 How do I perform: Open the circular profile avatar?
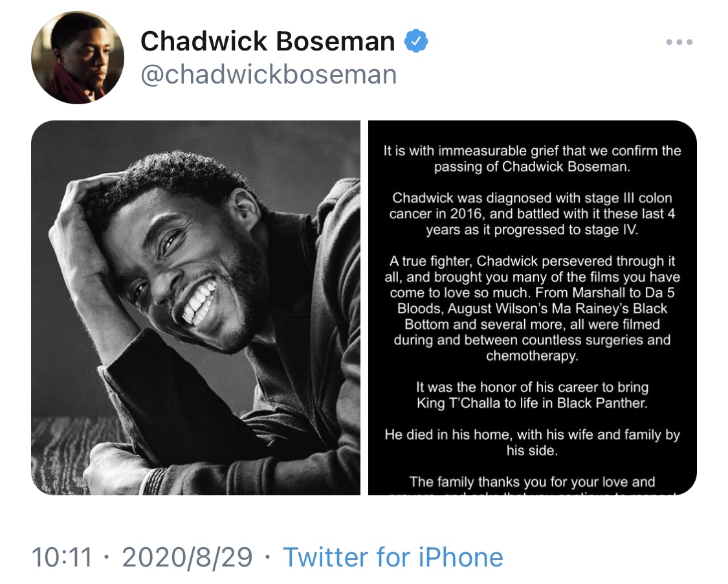click(78, 58)
